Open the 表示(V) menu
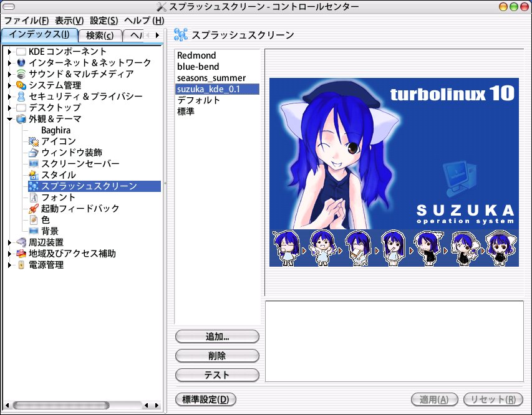Image resolution: width=532 pixels, height=415 pixels. click(69, 21)
